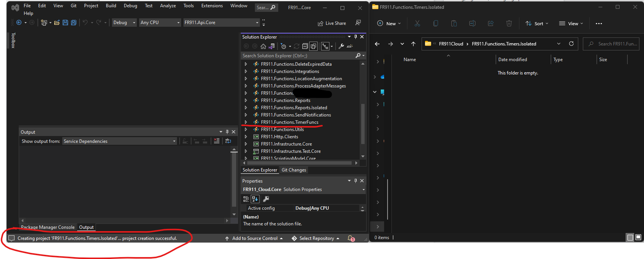Image resolution: width=644 pixels, height=259 pixels.
Task: Click Categorized view icon in Properties panel
Action: 246,199
